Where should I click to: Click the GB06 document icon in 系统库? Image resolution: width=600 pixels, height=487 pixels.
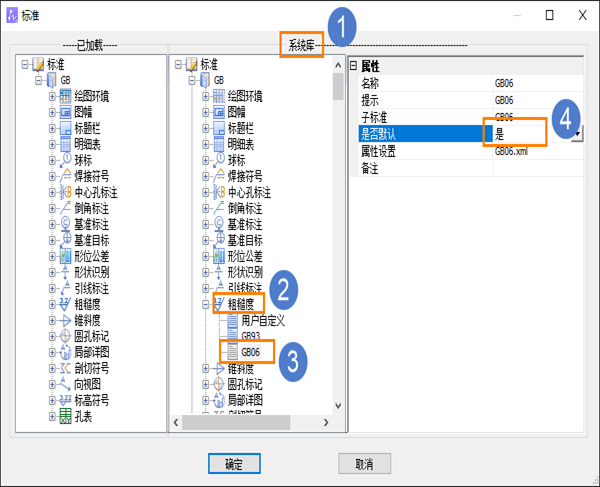pos(232,352)
